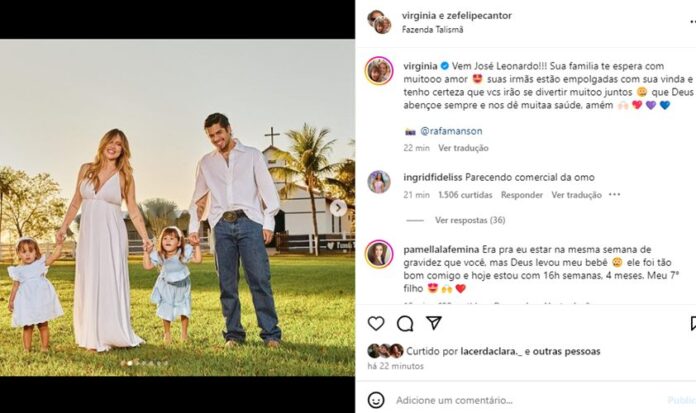Screen dimensions: 696x413
Task: Save post with bookmark icon
Action: [693, 323]
